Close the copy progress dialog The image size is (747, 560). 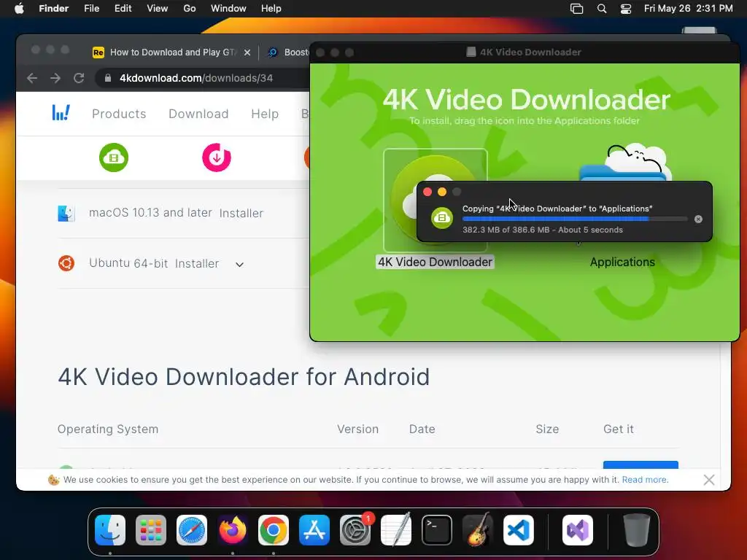coord(427,192)
